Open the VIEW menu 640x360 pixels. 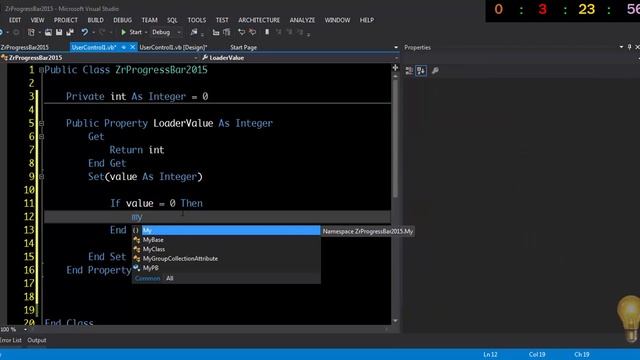click(x=37, y=20)
